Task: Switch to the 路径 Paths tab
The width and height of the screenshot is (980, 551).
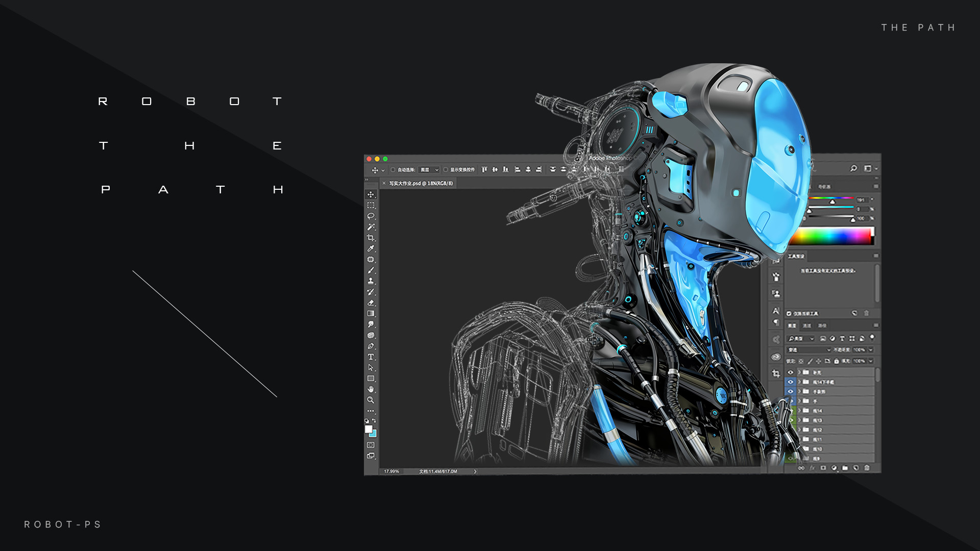Action: tap(822, 325)
